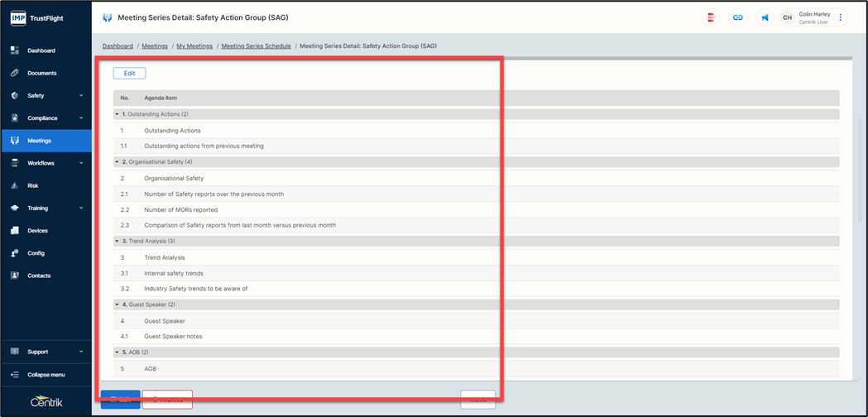This screenshot has height=417, width=868.
Task: Click the Config gear icon
Action: (x=15, y=253)
